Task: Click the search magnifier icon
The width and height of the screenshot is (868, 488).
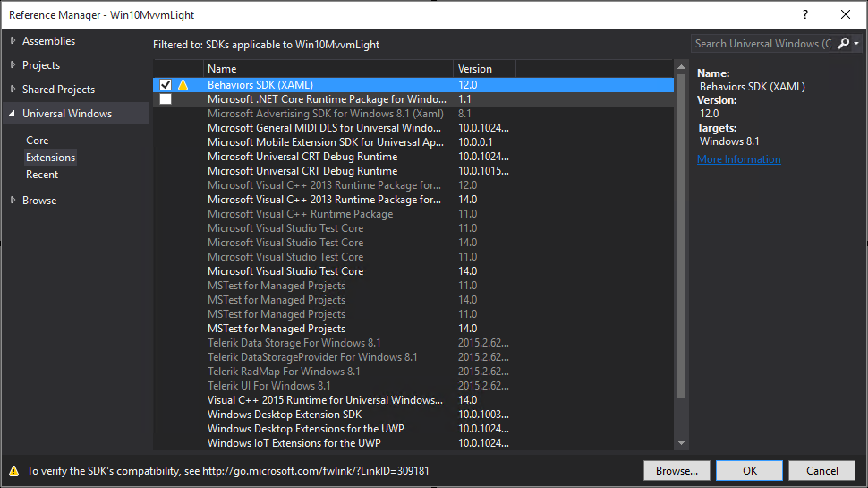Action: pos(843,43)
